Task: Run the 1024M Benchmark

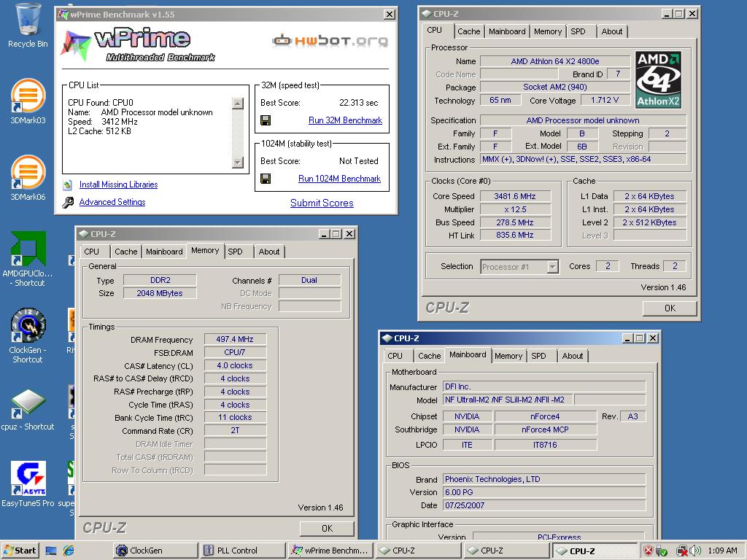Action: pyautogui.click(x=339, y=179)
